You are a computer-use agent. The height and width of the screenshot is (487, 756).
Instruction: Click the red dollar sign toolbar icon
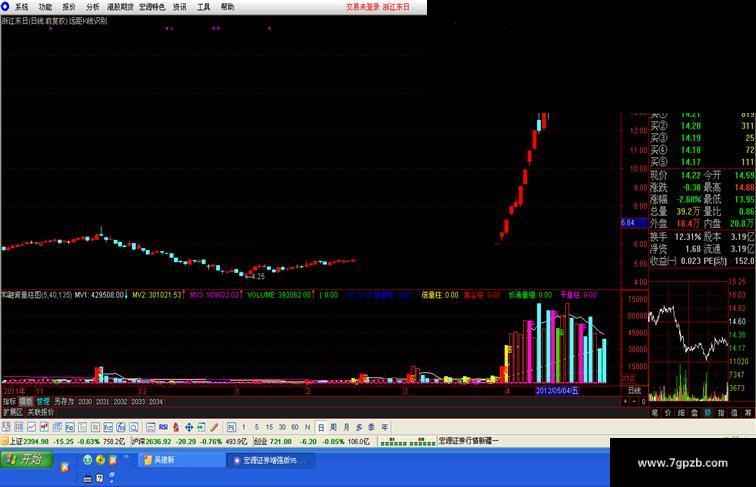coord(176,427)
